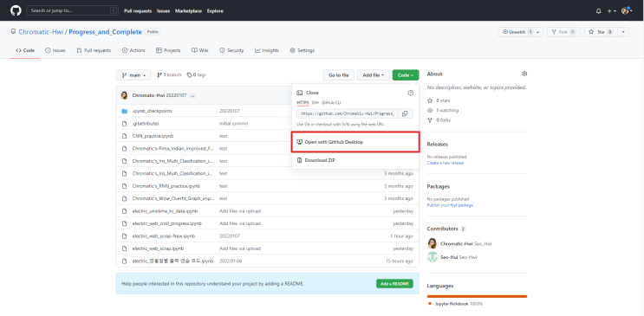Click Publish your first package link

click(450, 205)
